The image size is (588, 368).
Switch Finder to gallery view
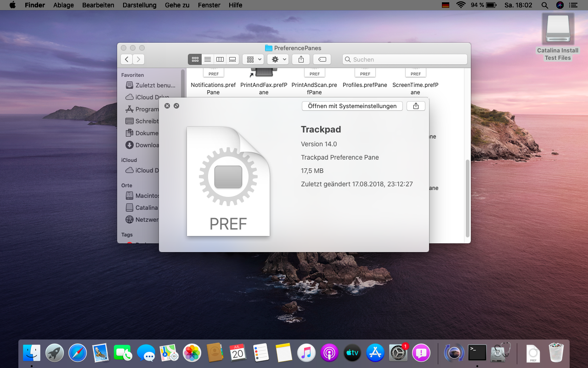coord(232,59)
